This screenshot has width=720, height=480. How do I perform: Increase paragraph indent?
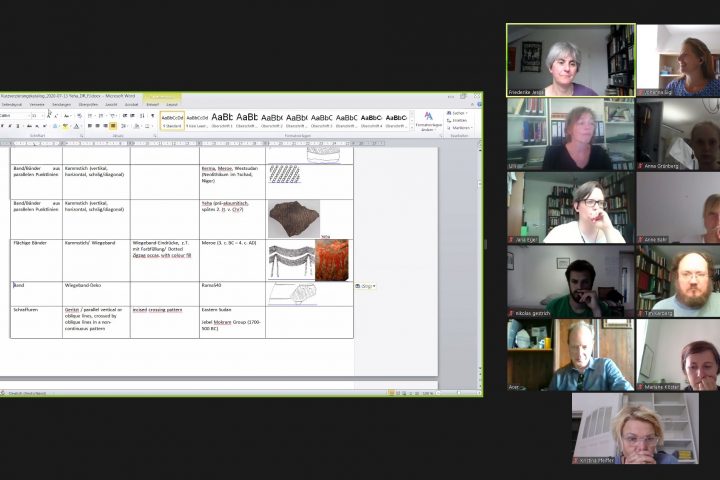[132, 116]
